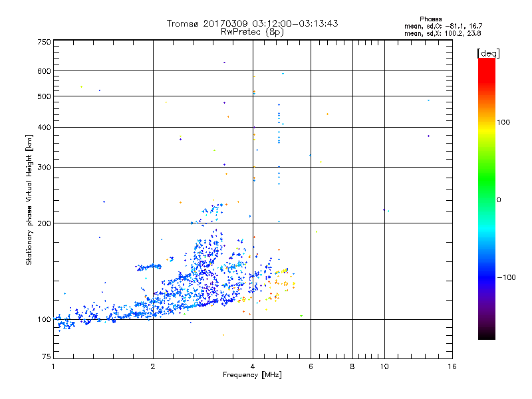This screenshot has height=399, width=532.
Task: Click y-axis tick label '750'
Action: (x=44, y=42)
